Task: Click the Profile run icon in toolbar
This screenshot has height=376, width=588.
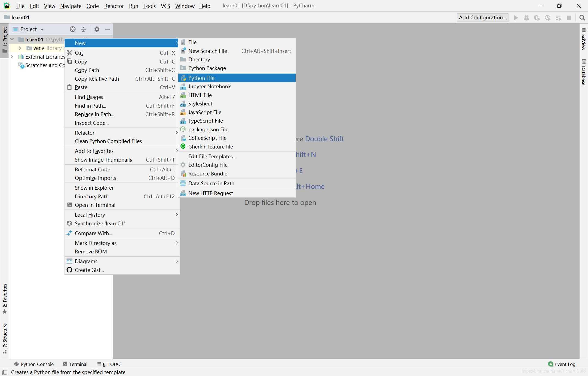Action: tap(548, 18)
